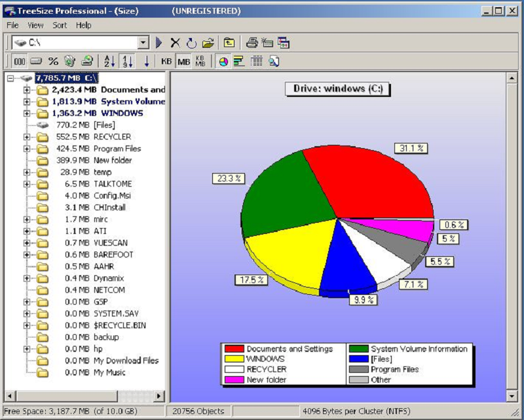Toggle pie chart view button
This screenshot has height=420, width=524.
pyautogui.click(x=223, y=62)
